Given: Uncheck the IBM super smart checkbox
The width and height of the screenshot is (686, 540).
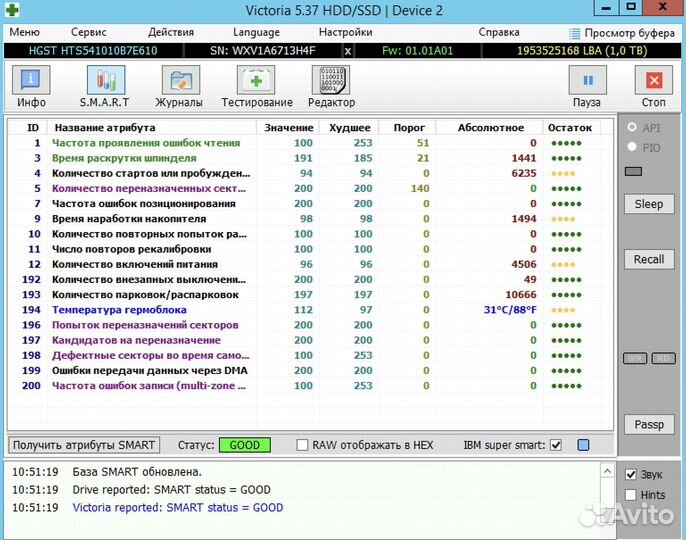Looking at the screenshot, I should pos(556,445).
